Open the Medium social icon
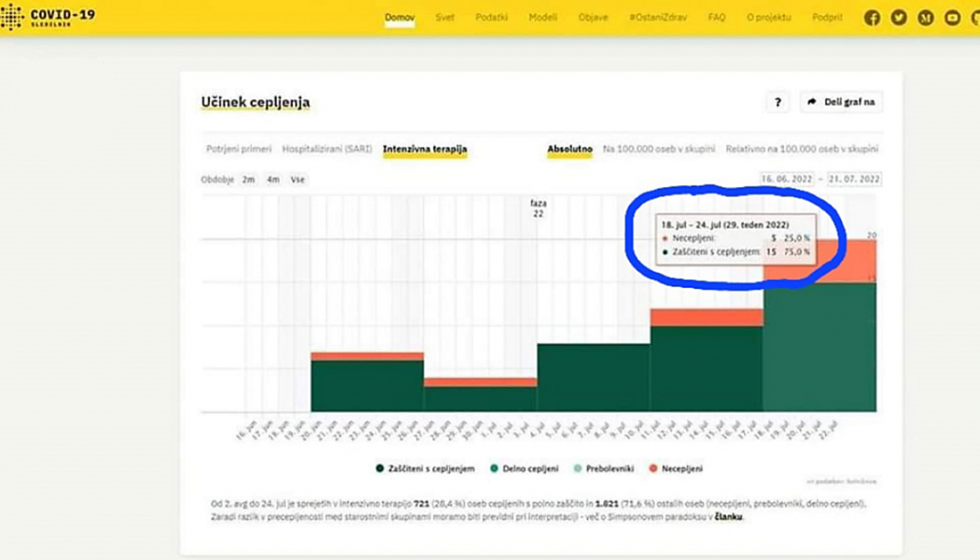 925,17
